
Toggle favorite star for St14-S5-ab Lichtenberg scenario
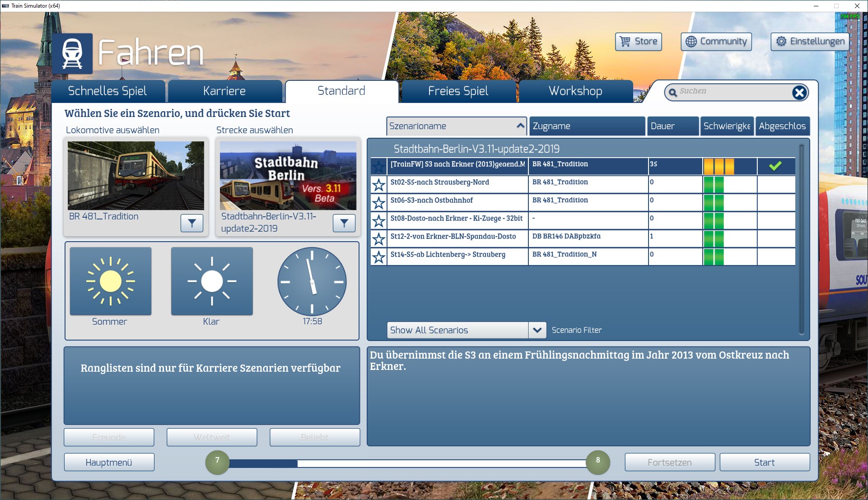pos(378,257)
